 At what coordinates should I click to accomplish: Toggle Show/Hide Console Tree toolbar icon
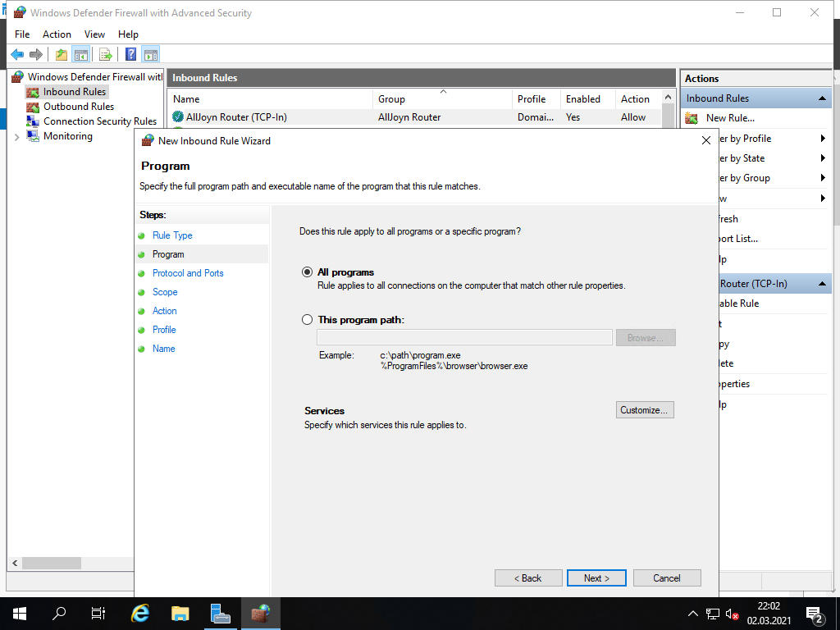80,55
